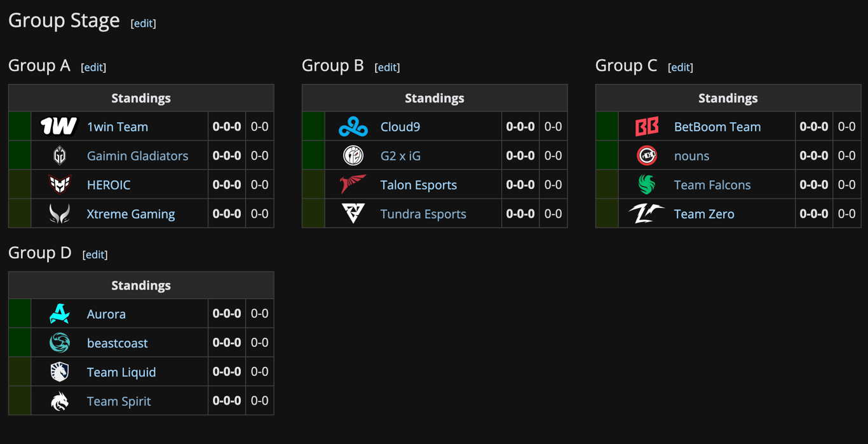The width and height of the screenshot is (868, 444).
Task: Click the BetBoom Team logo icon
Action: click(647, 127)
